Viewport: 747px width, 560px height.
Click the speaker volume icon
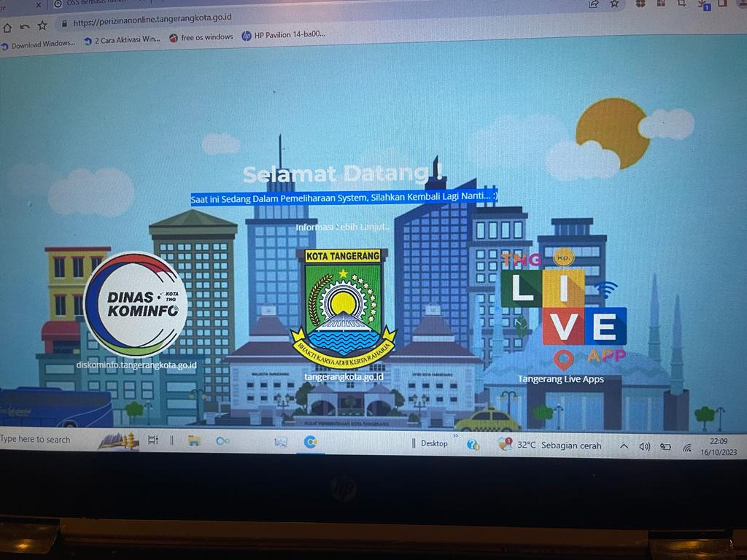point(645,446)
